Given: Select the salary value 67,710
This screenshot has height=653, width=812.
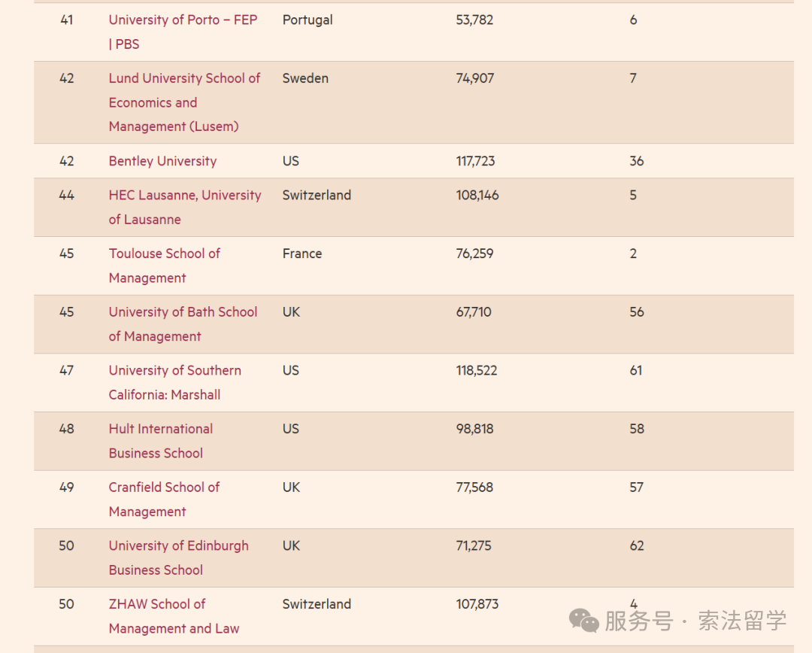Looking at the screenshot, I should [474, 312].
